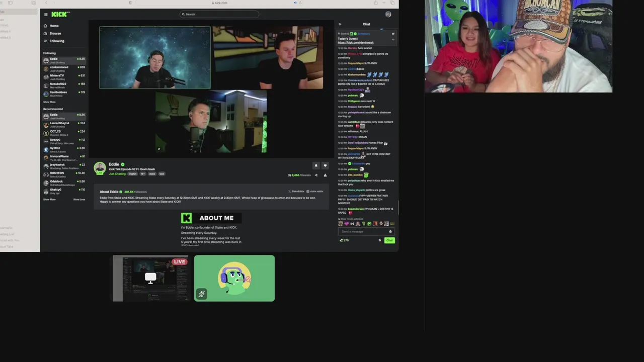Click the KICK logo
Viewport: 644px width, 362px height.
tap(60, 14)
